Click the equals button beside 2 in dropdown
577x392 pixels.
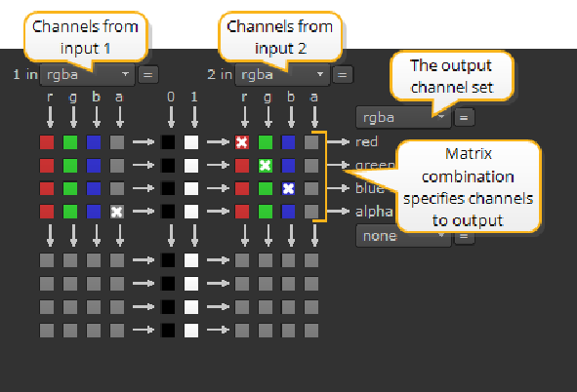click(343, 75)
